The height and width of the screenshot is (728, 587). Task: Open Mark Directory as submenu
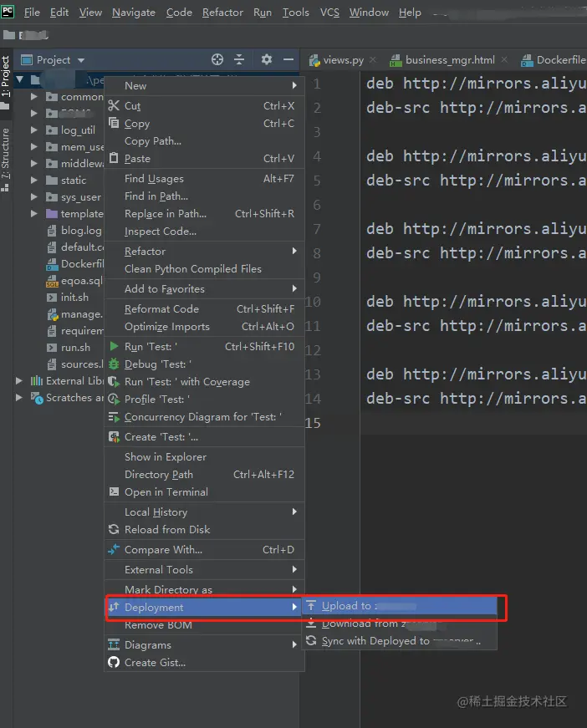point(204,589)
